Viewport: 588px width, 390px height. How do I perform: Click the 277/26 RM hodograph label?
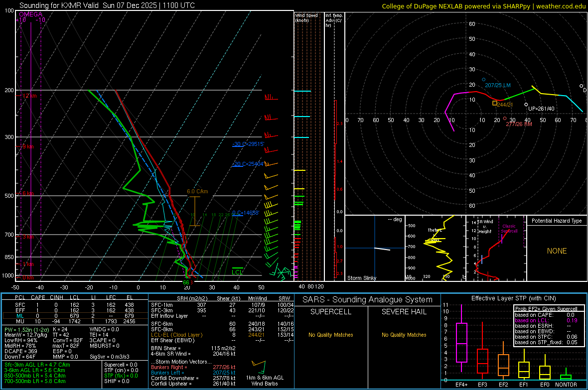pyautogui.click(x=519, y=124)
